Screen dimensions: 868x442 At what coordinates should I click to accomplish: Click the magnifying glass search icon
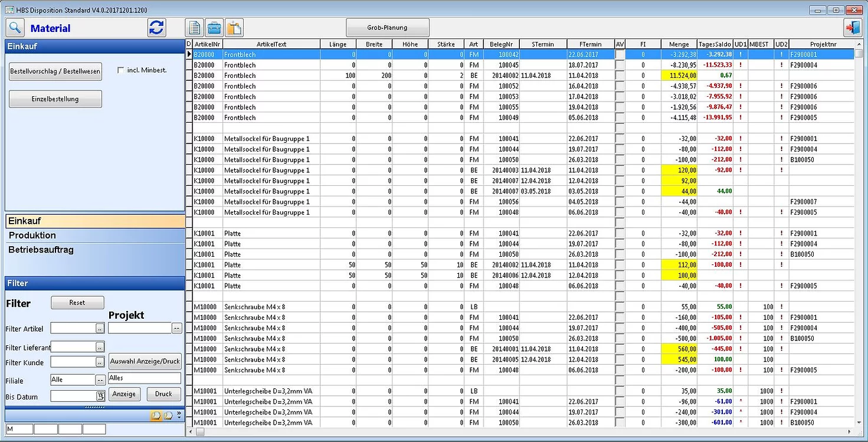[x=15, y=27]
